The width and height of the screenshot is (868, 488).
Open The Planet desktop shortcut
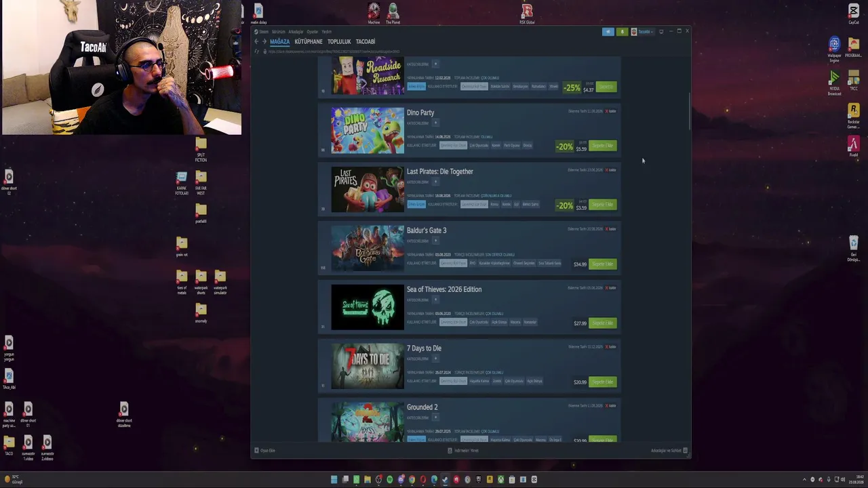(x=393, y=14)
